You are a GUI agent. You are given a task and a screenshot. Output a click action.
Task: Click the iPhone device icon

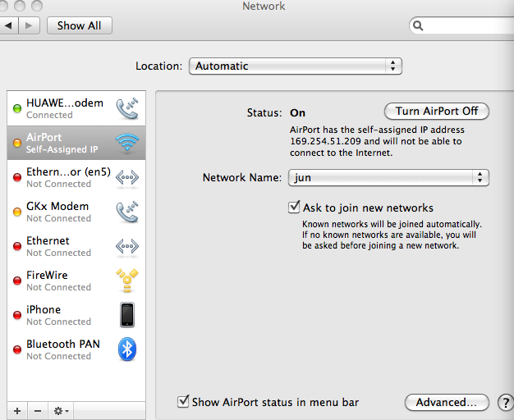pos(127,315)
